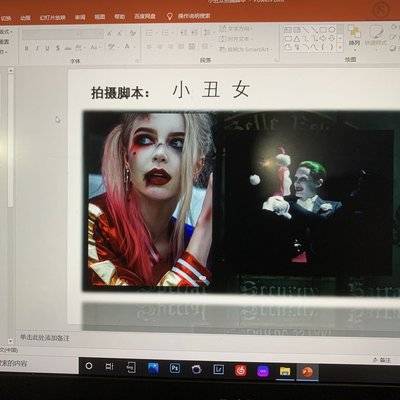Click the bullets list icon
Screen dimensions: 400x400
click(149, 33)
